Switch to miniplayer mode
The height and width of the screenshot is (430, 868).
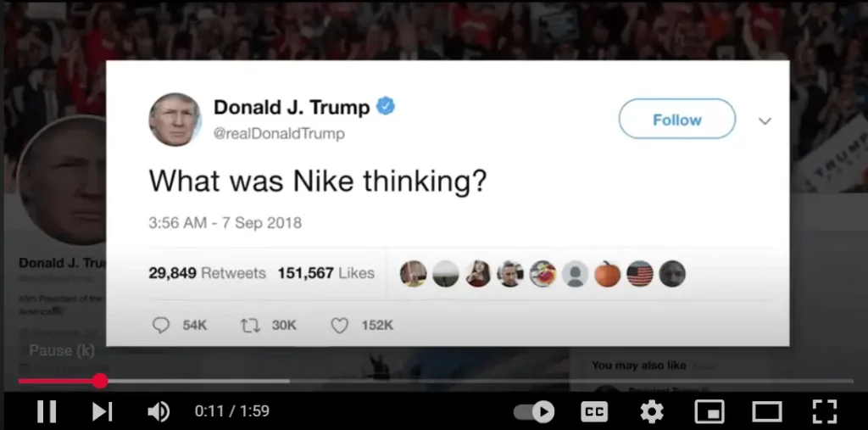(709, 411)
